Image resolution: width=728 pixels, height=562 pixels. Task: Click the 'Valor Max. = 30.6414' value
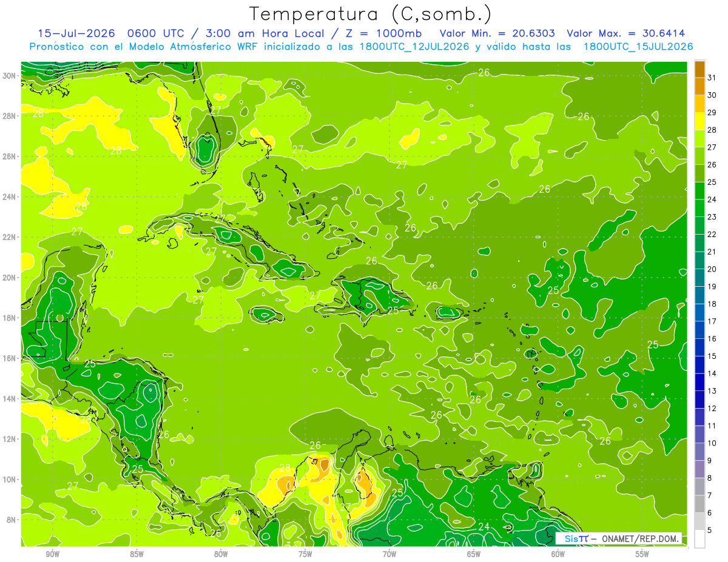pyautogui.click(x=626, y=33)
